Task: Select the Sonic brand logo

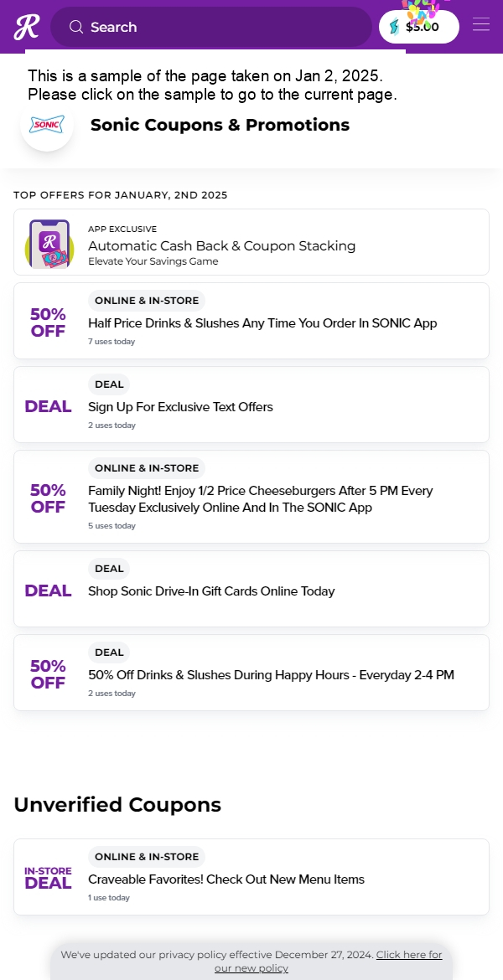Action: 47,124
